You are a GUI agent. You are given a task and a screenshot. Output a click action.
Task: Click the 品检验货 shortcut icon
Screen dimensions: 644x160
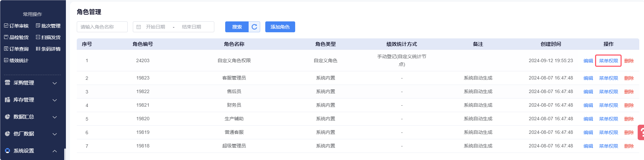coord(6,37)
